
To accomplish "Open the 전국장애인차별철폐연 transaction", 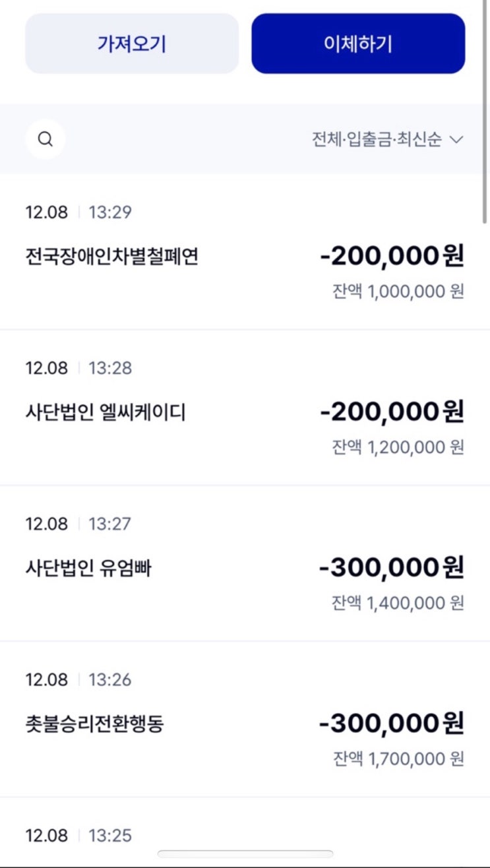I will (111, 257).
